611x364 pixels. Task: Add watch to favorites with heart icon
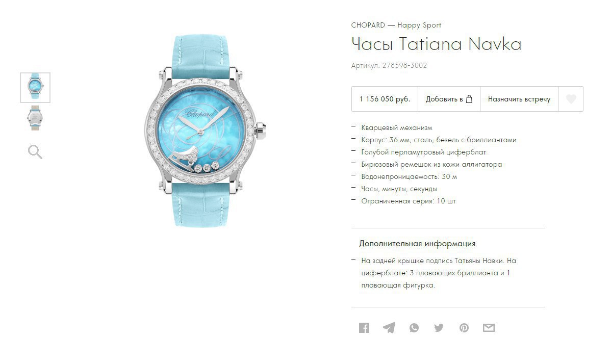pos(571,99)
